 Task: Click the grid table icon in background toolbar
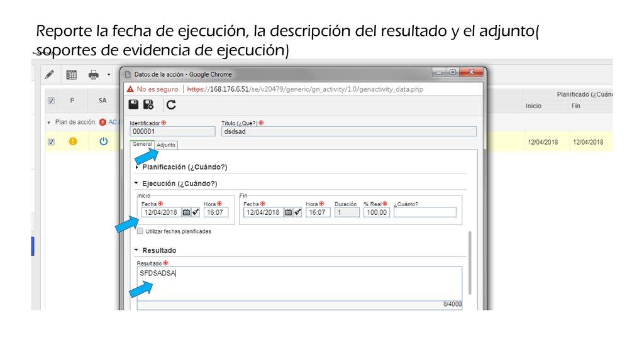72,75
